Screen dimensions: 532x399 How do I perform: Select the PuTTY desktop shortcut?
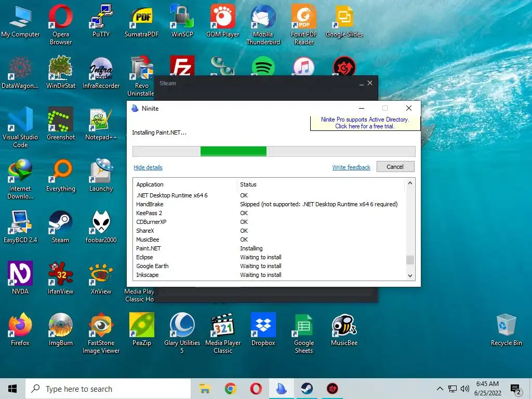point(101,21)
